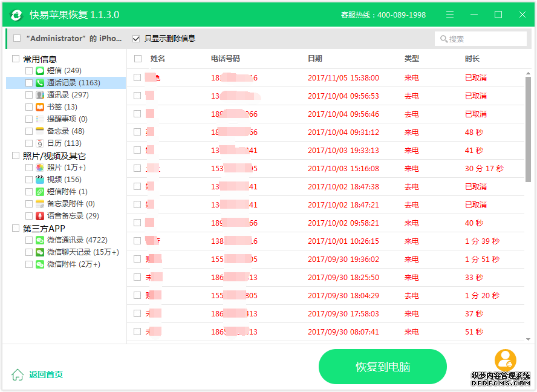The width and height of the screenshot is (537, 392).
Task: Open the bookmarks (书签) icon
Action: [40, 107]
